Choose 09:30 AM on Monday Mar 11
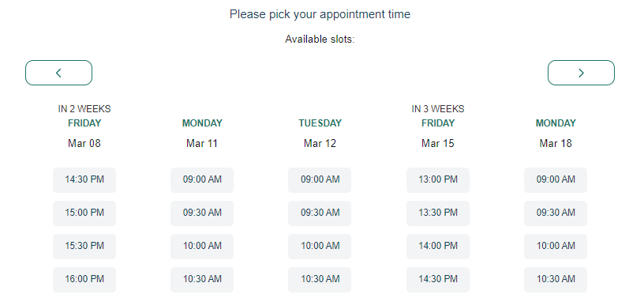Image resolution: width=644 pixels, height=298 pixels. pos(202,213)
